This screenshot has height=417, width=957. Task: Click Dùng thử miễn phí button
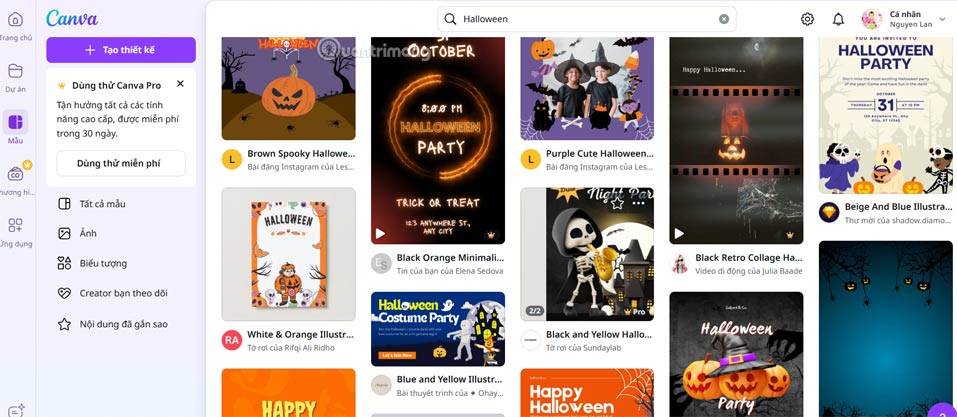pos(121,164)
